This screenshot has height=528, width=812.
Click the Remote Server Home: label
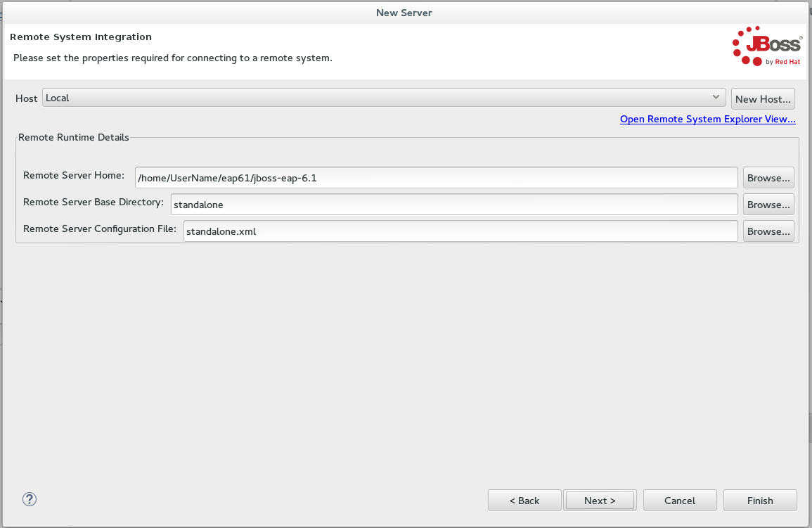click(74, 176)
